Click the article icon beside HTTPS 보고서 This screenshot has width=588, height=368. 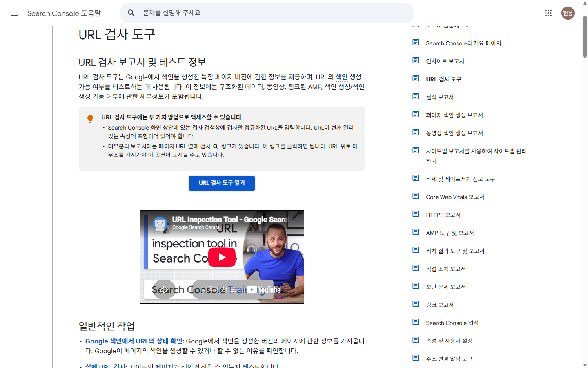[x=416, y=214]
